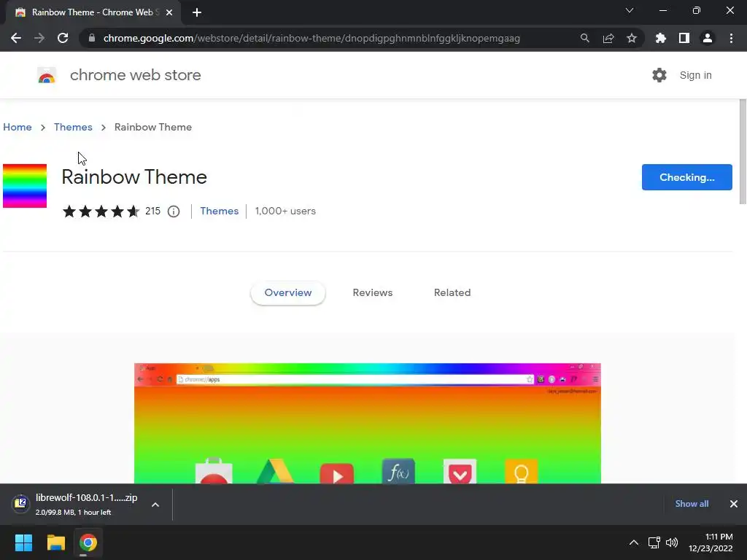This screenshot has width=747, height=560.
Task: Click Show all downloads
Action: click(692, 504)
